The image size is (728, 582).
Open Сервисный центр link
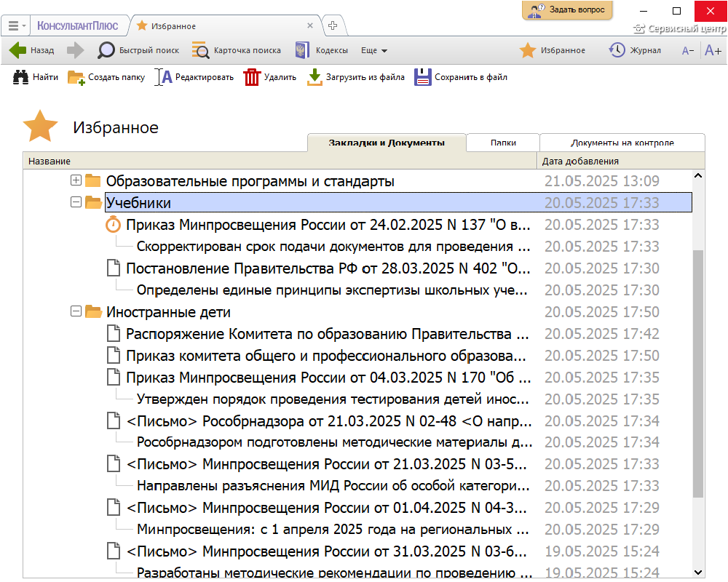pyautogui.click(x=679, y=29)
